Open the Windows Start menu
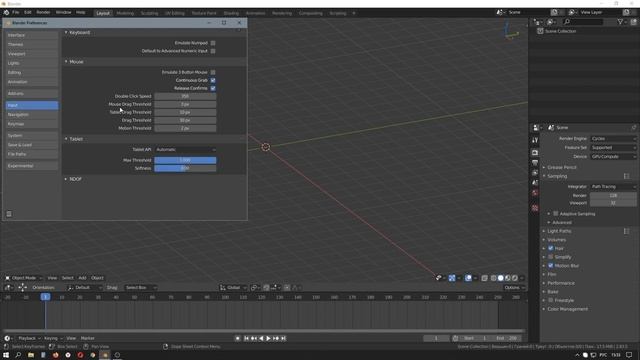The height and width of the screenshot is (360, 640). point(6,355)
